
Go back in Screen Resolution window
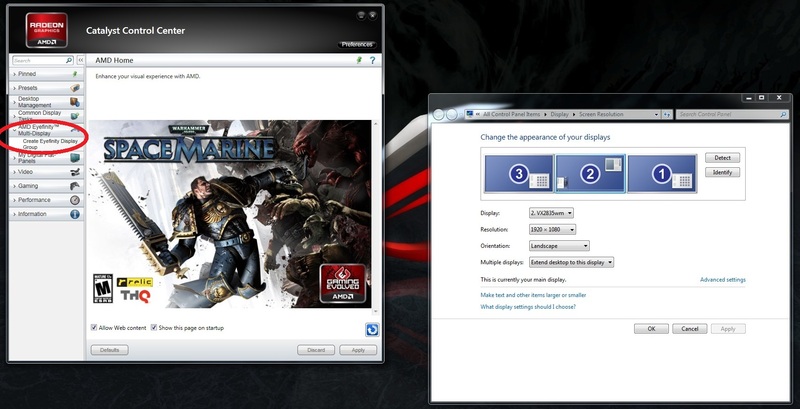(x=438, y=115)
